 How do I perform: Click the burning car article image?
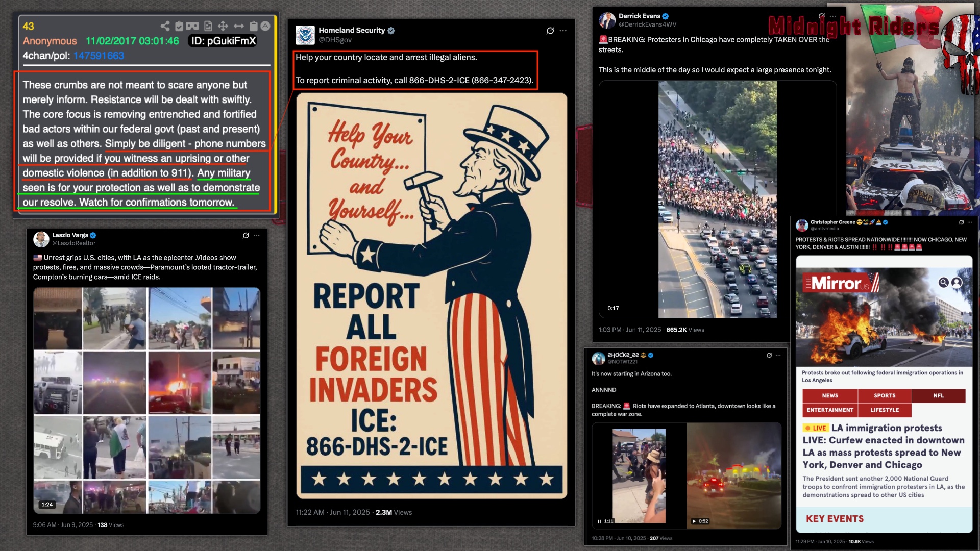pyautogui.click(x=884, y=317)
